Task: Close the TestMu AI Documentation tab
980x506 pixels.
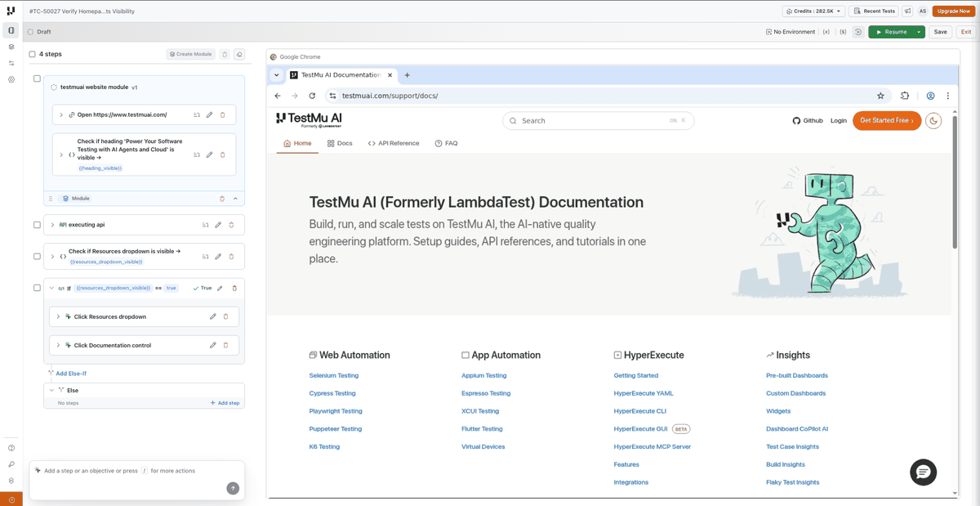Action: coord(390,75)
